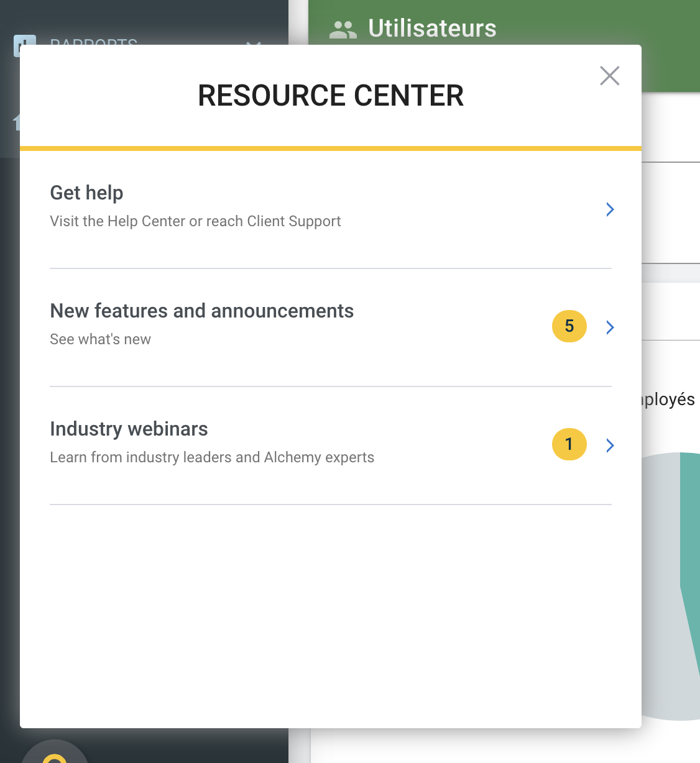Open See what's new

100,339
